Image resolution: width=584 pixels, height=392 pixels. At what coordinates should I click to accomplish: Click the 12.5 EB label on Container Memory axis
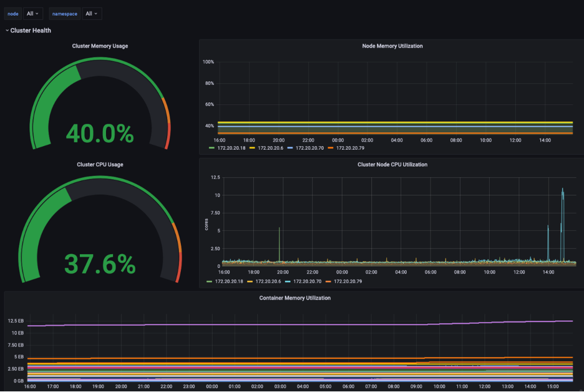pyautogui.click(x=16, y=321)
